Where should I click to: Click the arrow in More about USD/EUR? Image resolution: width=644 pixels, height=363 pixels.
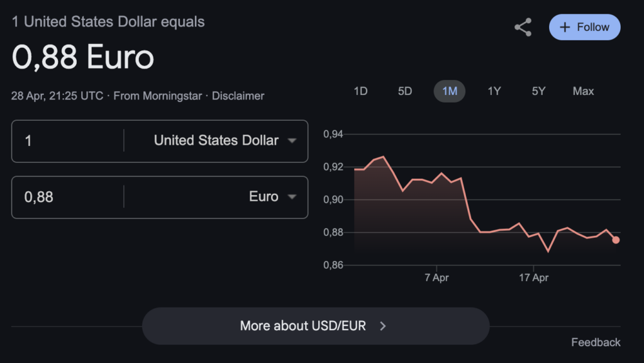coord(383,326)
